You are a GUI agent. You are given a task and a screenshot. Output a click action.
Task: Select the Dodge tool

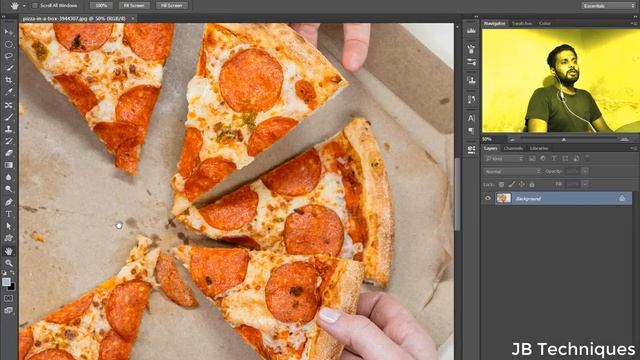click(9, 189)
